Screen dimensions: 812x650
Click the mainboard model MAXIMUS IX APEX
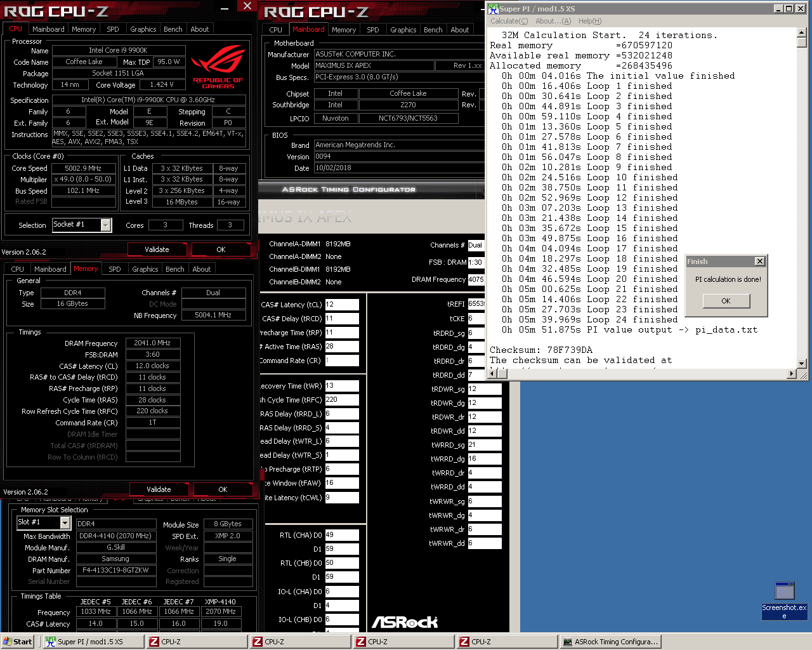point(374,65)
